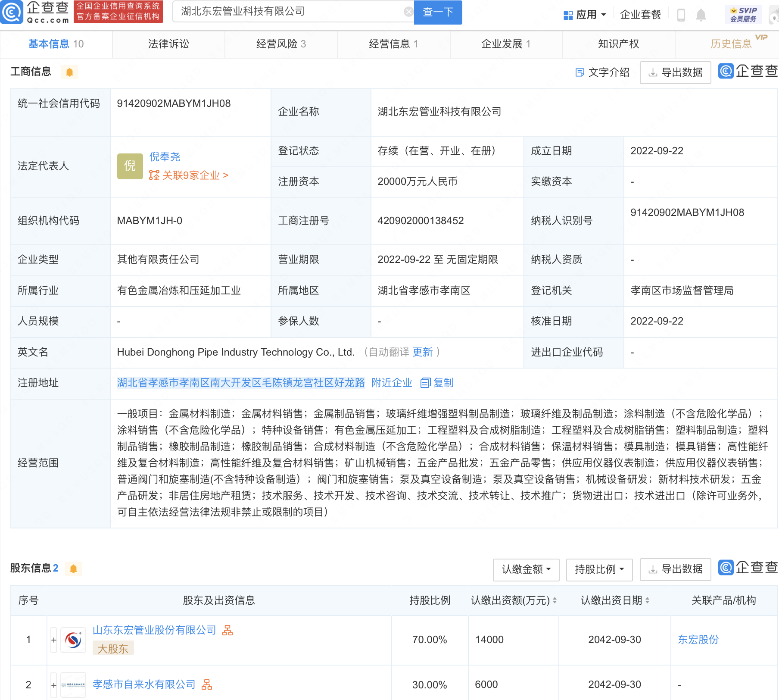Click the 大股东 tag
The width and height of the screenshot is (779, 700).
(113, 649)
